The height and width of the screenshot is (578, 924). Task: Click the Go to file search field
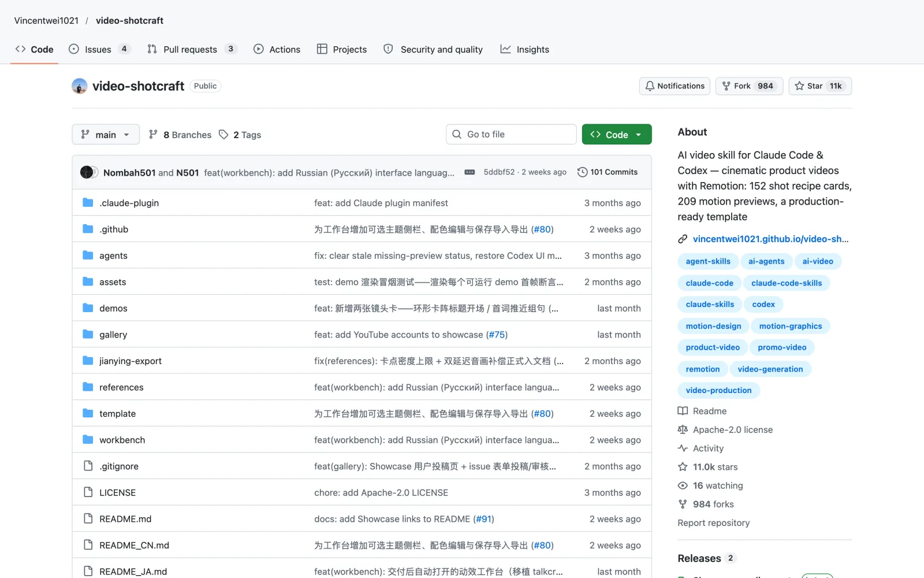511,135
